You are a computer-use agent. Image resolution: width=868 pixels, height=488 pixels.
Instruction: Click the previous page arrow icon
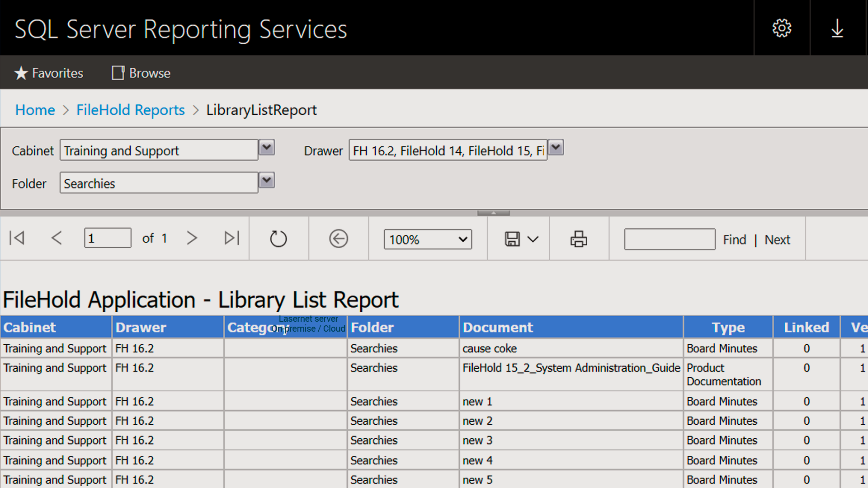pyautogui.click(x=56, y=238)
